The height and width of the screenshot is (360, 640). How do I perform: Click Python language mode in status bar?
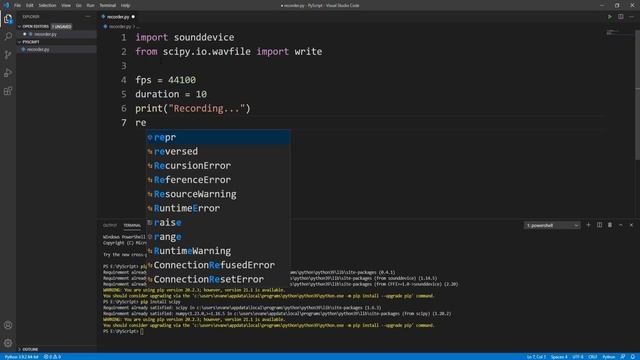coord(609,357)
